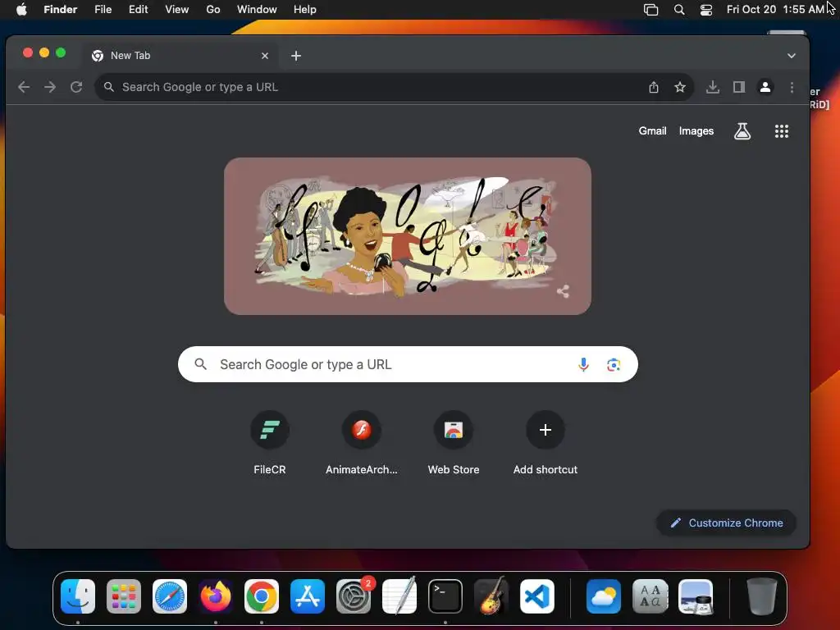The width and height of the screenshot is (840, 630).
Task: Click the Stage Manager menu bar icon
Action: pyautogui.click(x=651, y=10)
